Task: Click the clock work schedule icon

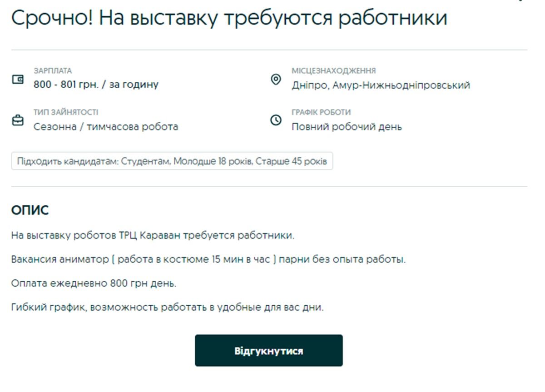Action: (276, 120)
